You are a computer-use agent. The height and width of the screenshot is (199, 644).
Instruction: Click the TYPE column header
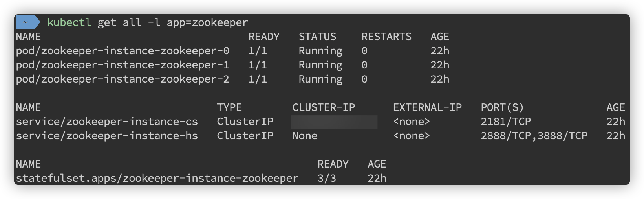coord(229,107)
